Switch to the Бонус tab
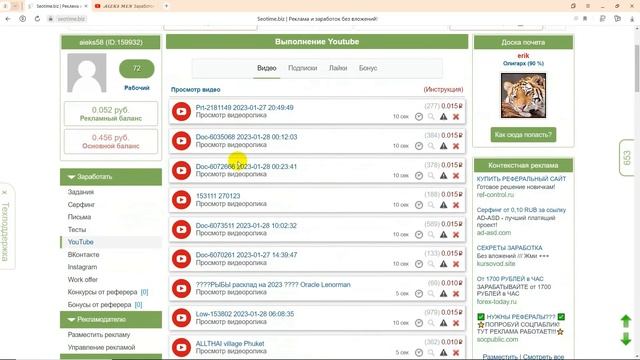Screen dimensions: 640x360 tap(368, 68)
